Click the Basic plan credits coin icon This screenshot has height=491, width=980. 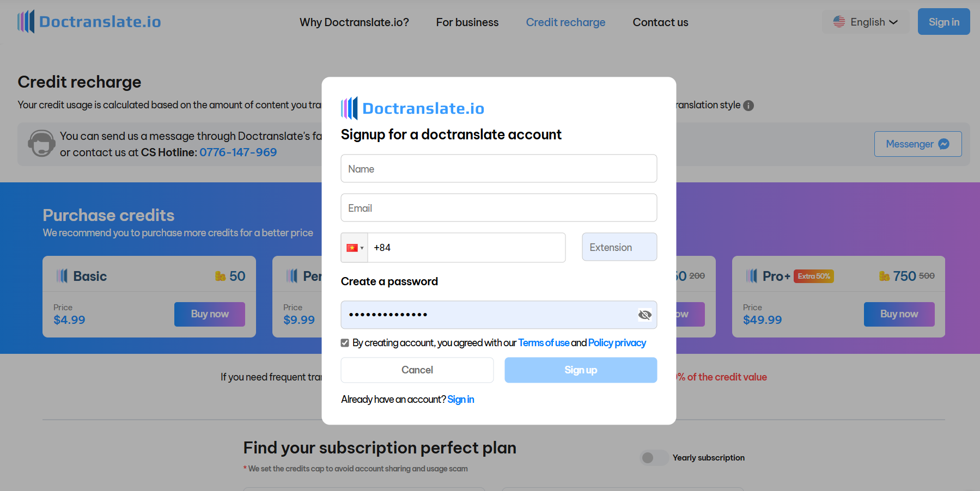click(220, 277)
